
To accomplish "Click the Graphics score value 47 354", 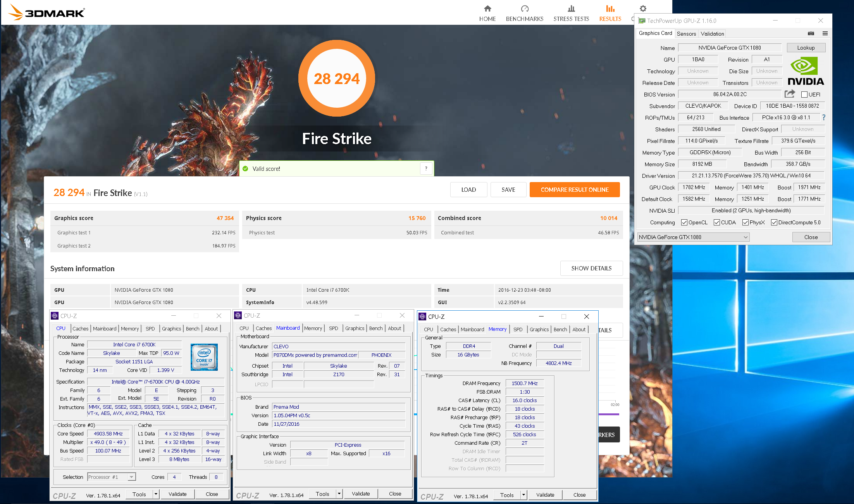I will click(225, 218).
